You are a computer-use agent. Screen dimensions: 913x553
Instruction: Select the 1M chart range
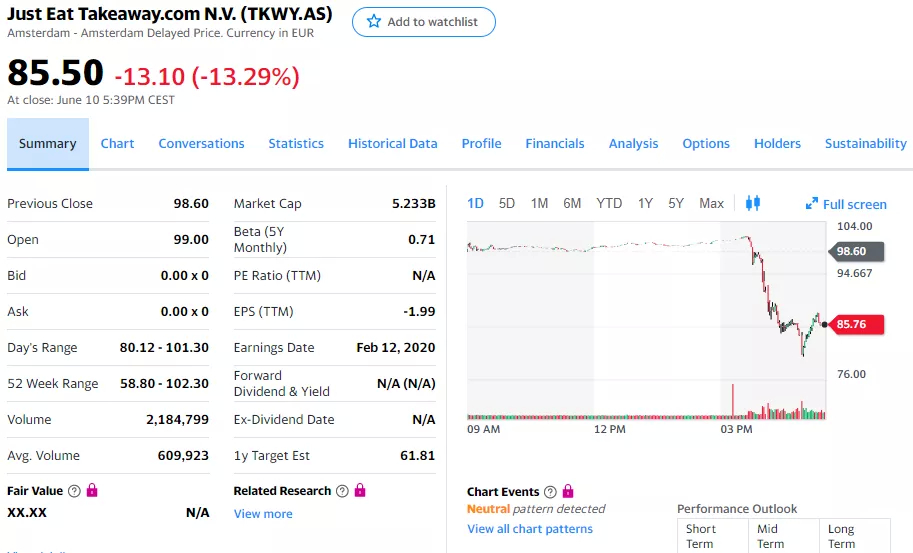coord(539,203)
